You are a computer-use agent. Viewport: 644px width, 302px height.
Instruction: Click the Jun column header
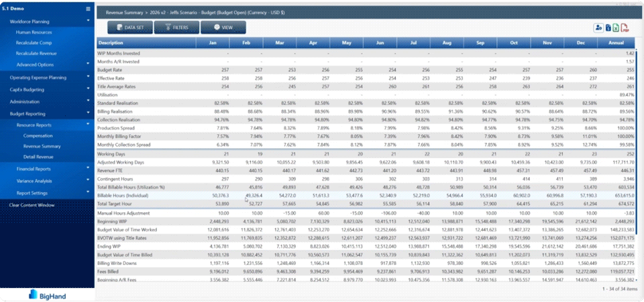pos(380,43)
